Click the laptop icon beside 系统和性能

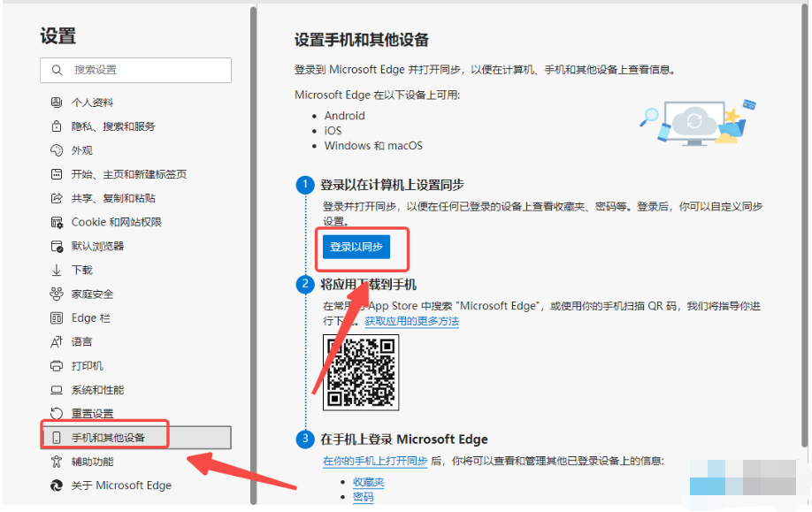57,390
